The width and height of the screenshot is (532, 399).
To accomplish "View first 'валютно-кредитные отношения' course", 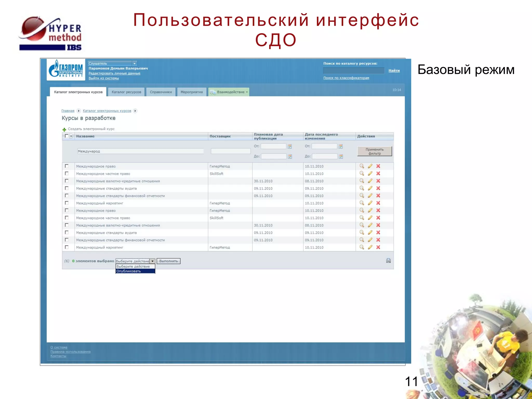I will click(362, 181).
